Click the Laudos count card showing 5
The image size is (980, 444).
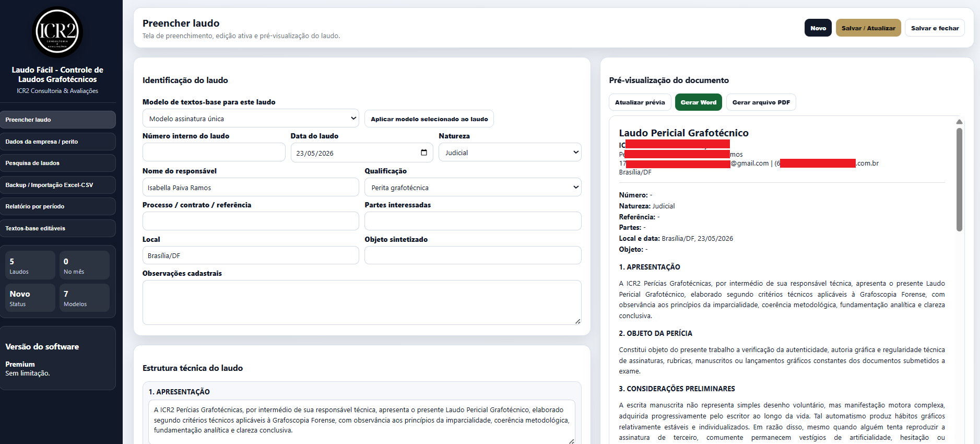[x=30, y=265]
